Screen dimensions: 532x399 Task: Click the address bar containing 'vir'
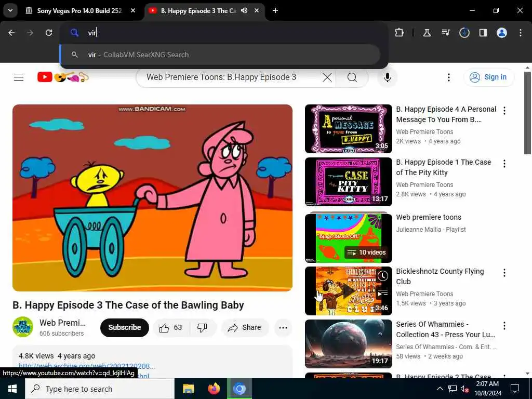[224, 33]
